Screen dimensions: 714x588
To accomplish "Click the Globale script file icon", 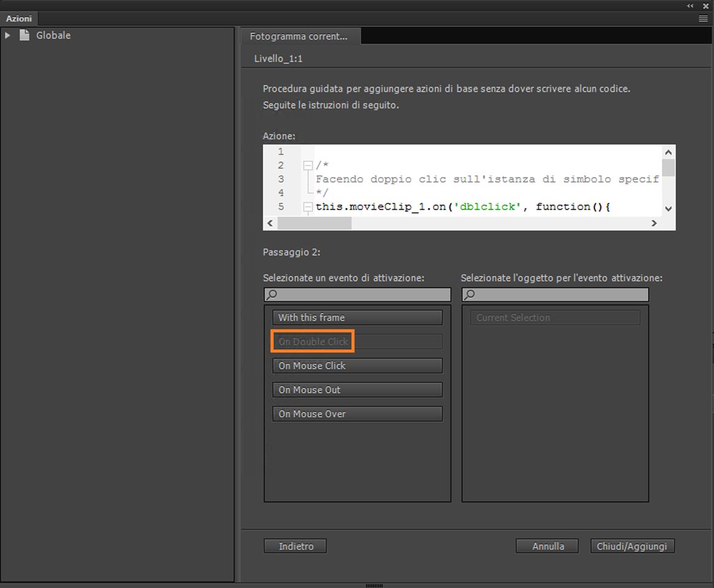I will [25, 35].
